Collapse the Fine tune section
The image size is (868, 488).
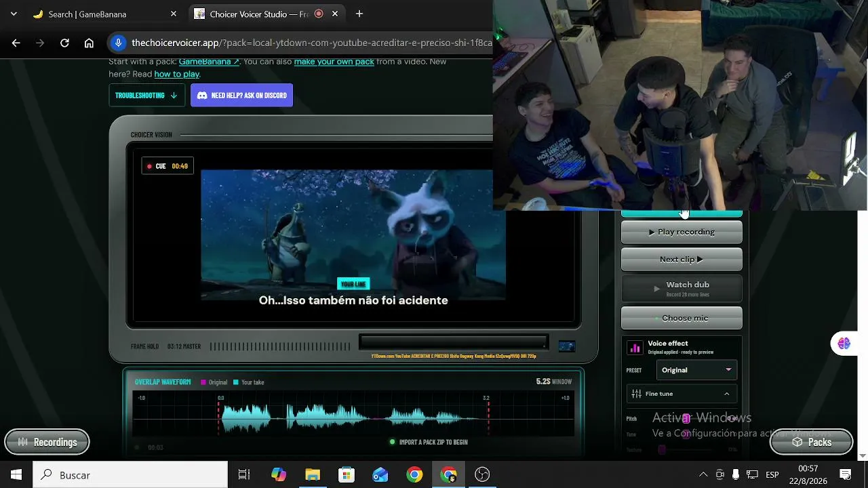pos(682,394)
